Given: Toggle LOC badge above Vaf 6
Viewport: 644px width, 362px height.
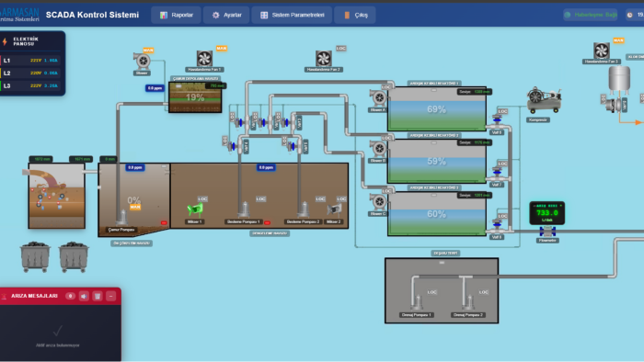Looking at the screenshot, I should point(502,111).
